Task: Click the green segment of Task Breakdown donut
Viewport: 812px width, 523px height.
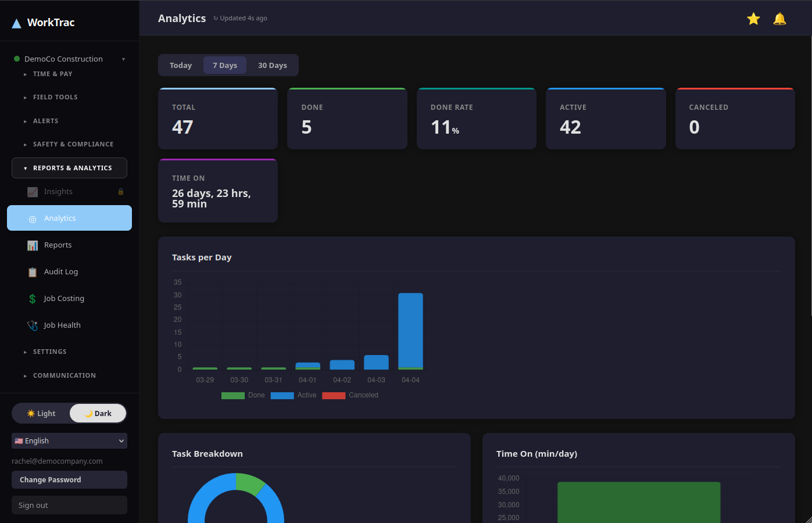Action: click(250, 483)
